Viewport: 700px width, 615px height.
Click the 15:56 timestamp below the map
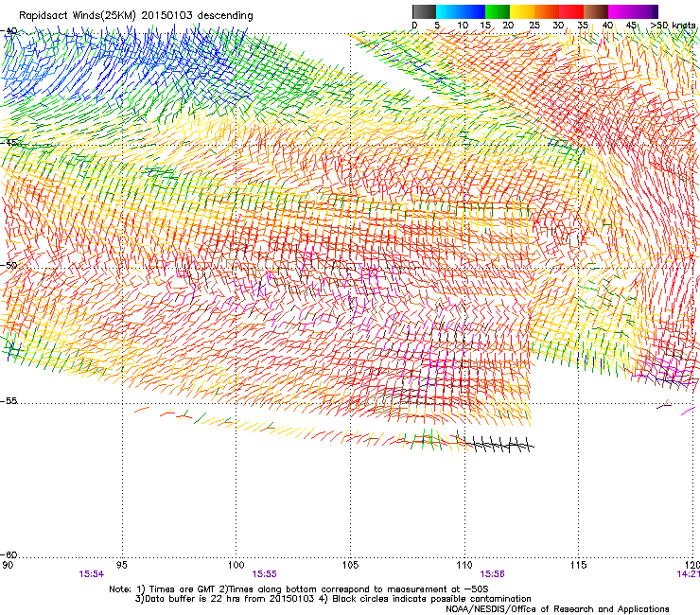click(493, 574)
